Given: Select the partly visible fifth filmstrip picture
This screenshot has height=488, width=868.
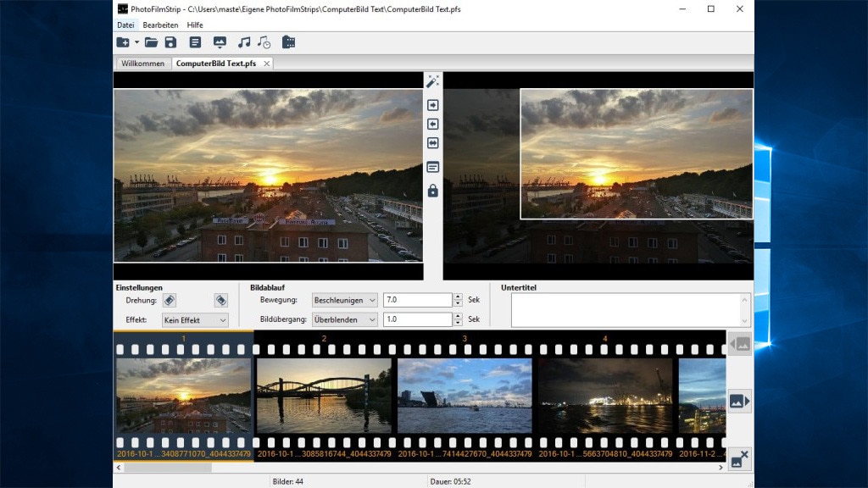Looking at the screenshot, I should (x=702, y=396).
